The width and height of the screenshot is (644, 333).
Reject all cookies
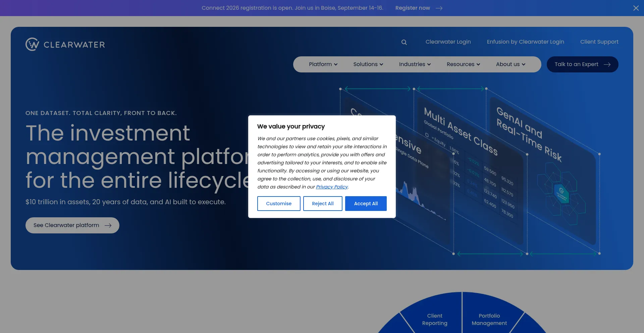point(323,204)
